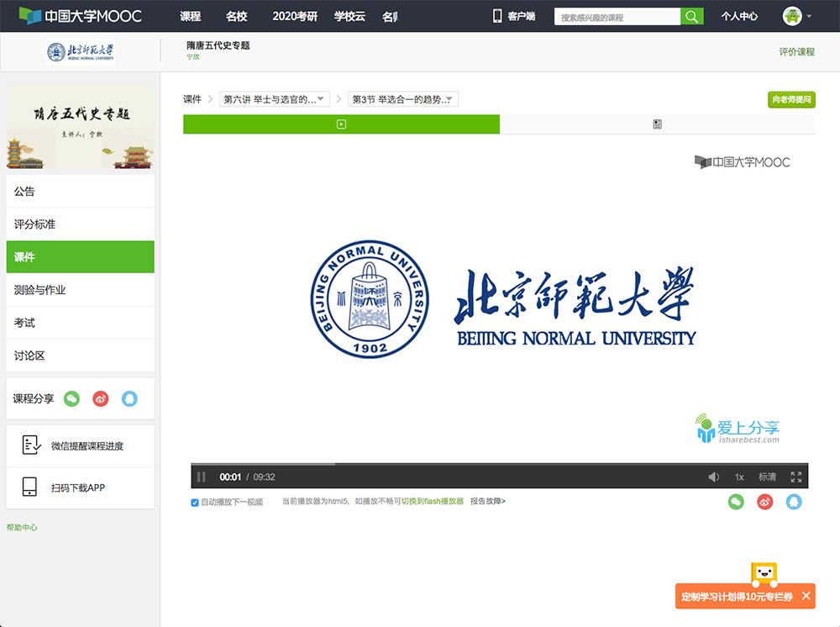
Task: Close the orange coupon banner
Action: 806,596
